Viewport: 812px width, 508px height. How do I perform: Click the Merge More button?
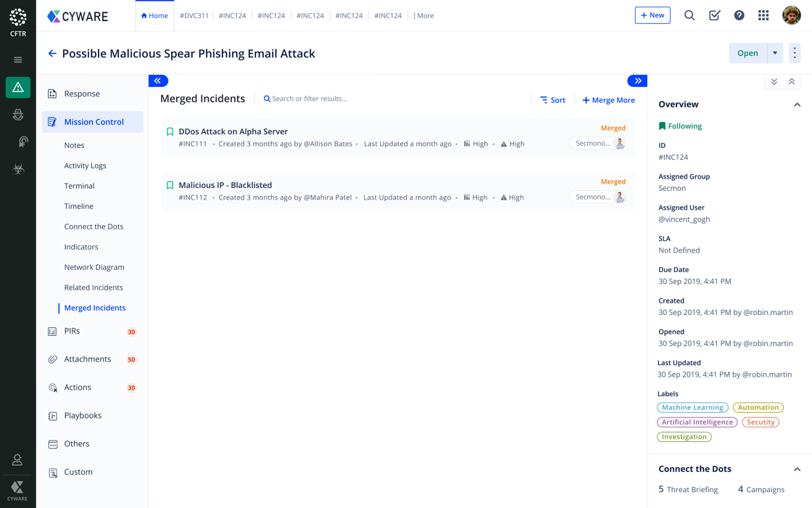point(609,100)
